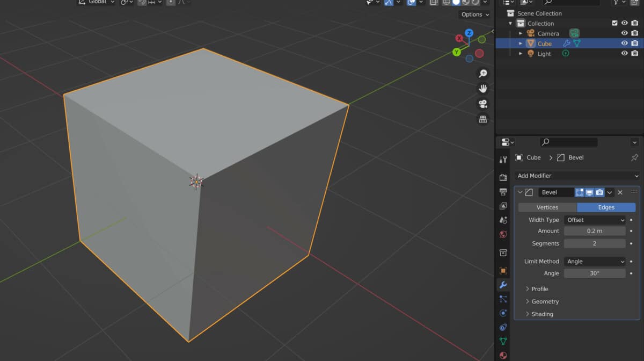Switch Bevel limit from Edges to Vertices

pos(547,207)
